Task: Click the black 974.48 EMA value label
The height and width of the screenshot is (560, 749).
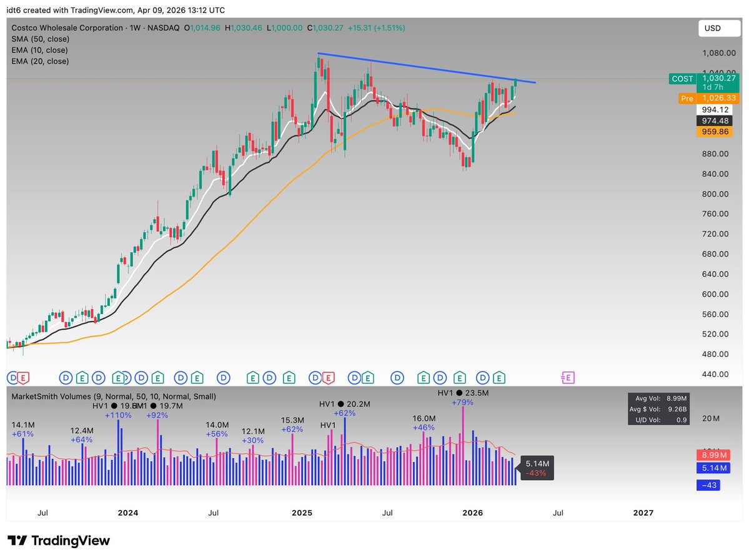Action: tap(715, 120)
